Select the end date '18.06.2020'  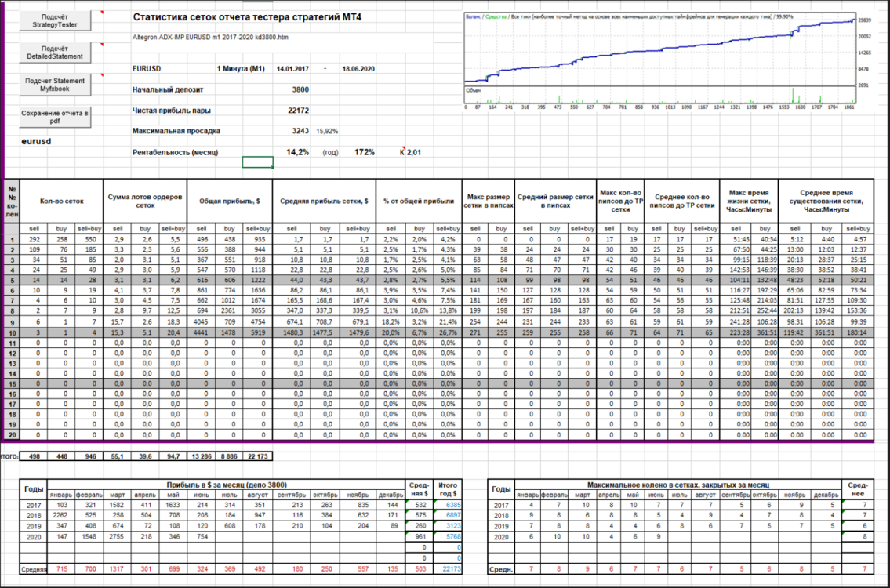(358, 69)
